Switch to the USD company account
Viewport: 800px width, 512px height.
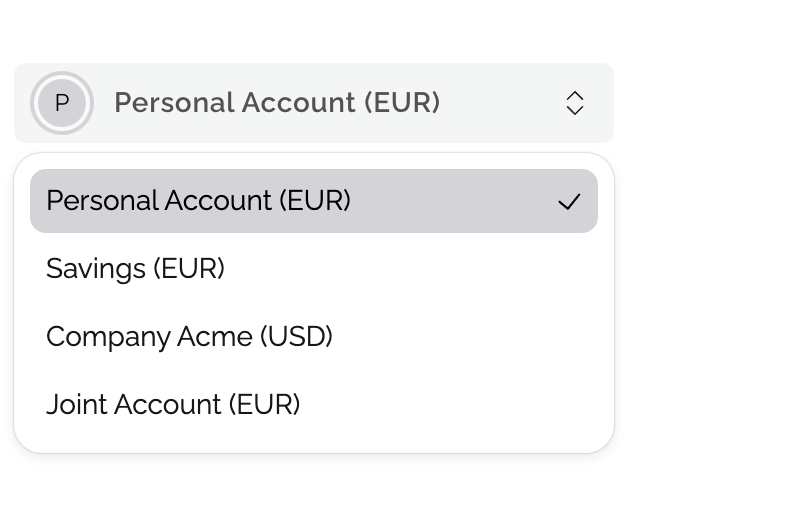[x=189, y=337]
